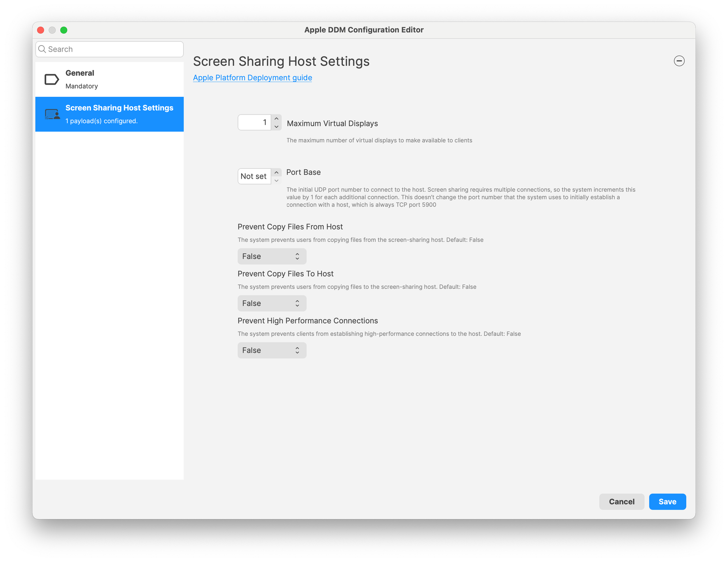Click the Mandatory text under General
Viewport: 728px width, 562px height.
(82, 86)
